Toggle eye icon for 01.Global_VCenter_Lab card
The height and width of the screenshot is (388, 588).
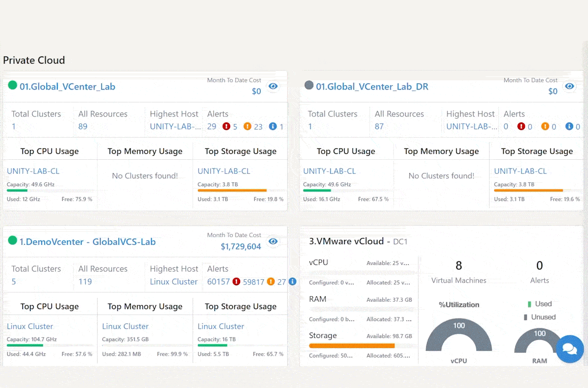(273, 87)
